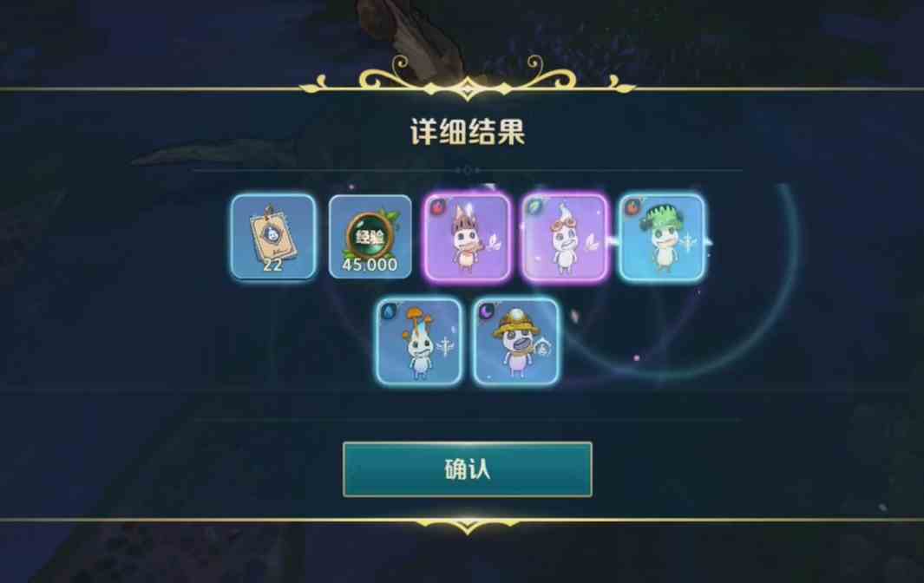Click the leaf type symbol beside brown-hood familiar
This screenshot has height=583, width=924.
pyautogui.click(x=493, y=242)
